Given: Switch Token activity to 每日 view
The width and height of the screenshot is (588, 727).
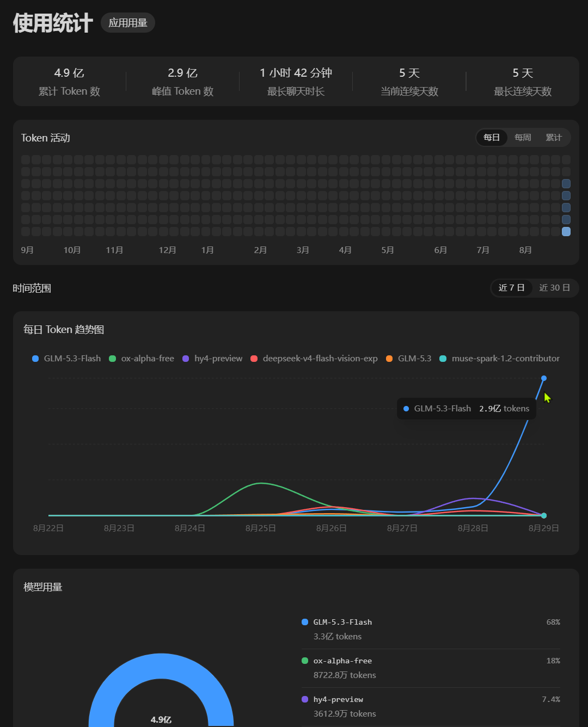Looking at the screenshot, I should (492, 138).
